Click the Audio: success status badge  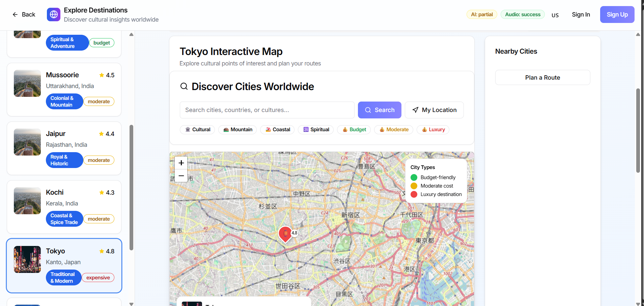(x=523, y=15)
